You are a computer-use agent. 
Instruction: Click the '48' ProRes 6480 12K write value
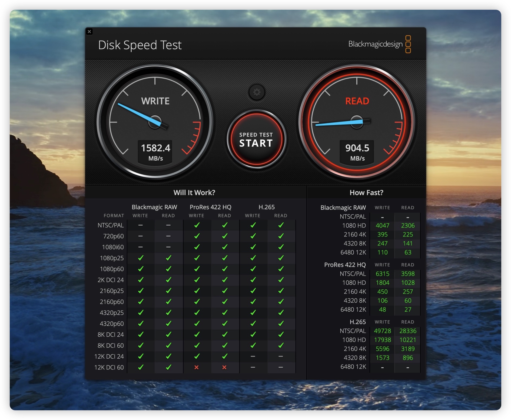click(382, 309)
